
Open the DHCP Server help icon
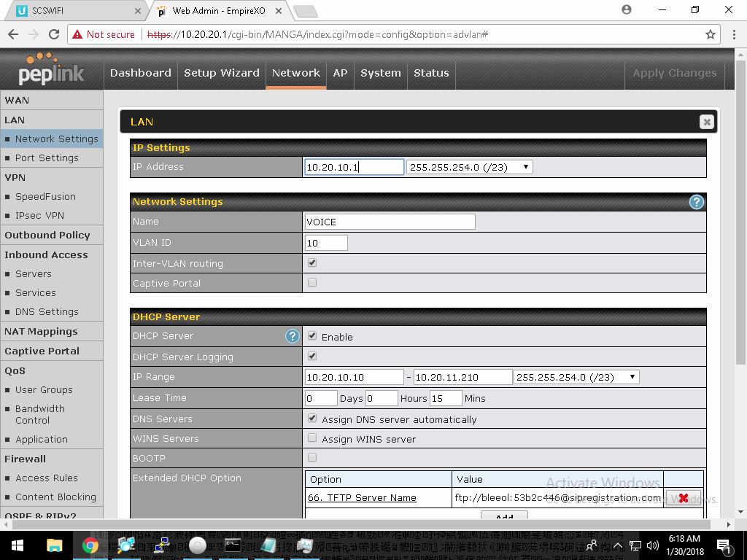[292, 336]
